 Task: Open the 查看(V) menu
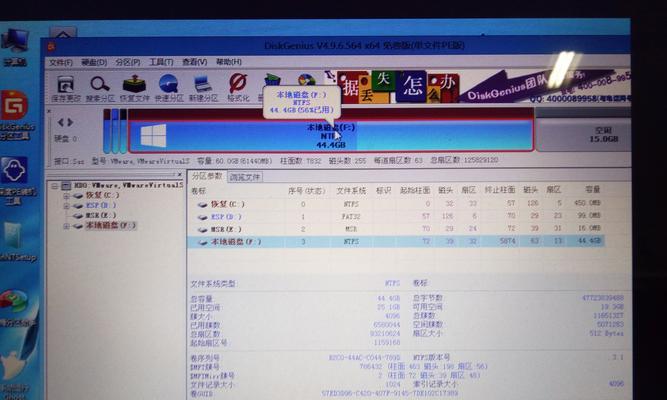pyautogui.click(x=194, y=62)
